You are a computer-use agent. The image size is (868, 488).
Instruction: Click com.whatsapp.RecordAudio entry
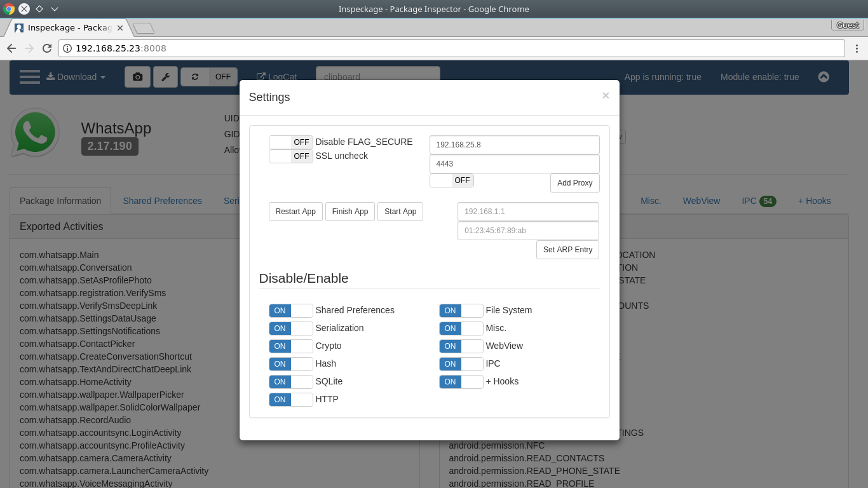(75, 420)
